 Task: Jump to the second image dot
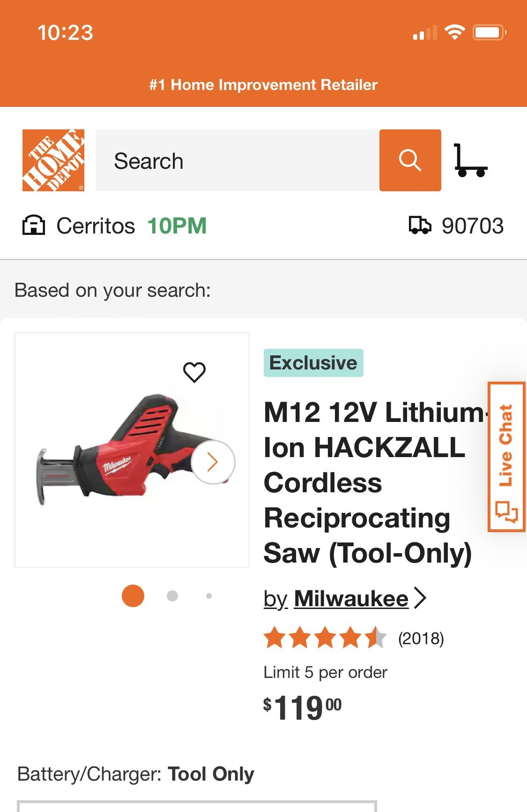172,596
